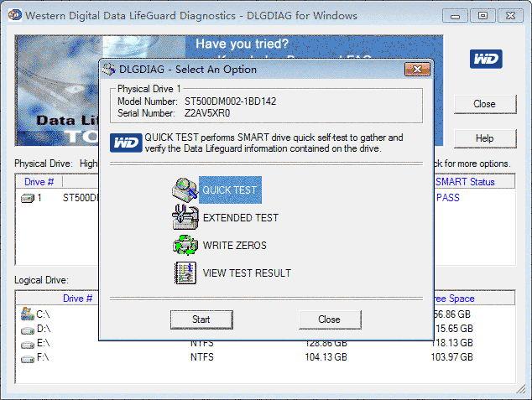532x400 pixels.
Task: Click the WD logo in the dialog description
Action: [x=126, y=143]
